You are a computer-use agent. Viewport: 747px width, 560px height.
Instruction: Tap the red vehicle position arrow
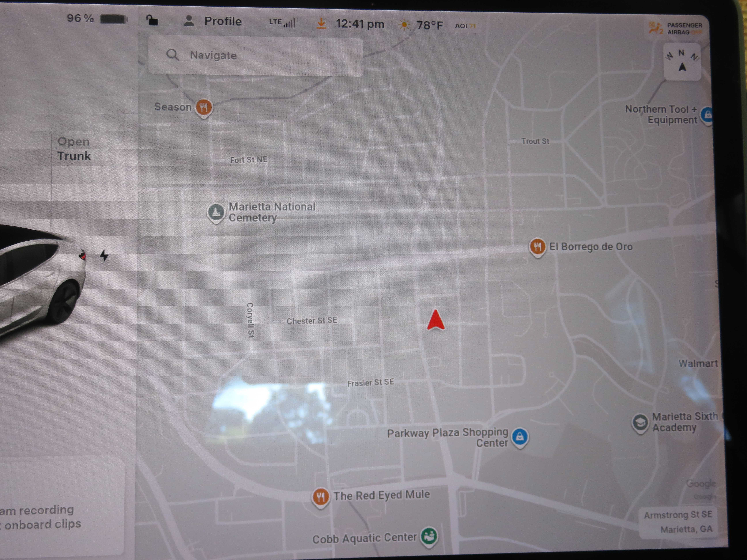click(x=436, y=320)
